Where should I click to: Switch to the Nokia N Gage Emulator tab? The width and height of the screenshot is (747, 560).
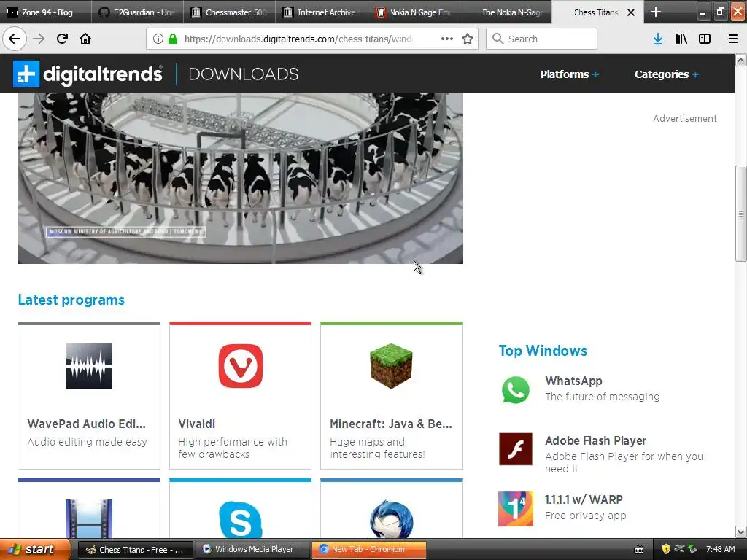(414, 12)
